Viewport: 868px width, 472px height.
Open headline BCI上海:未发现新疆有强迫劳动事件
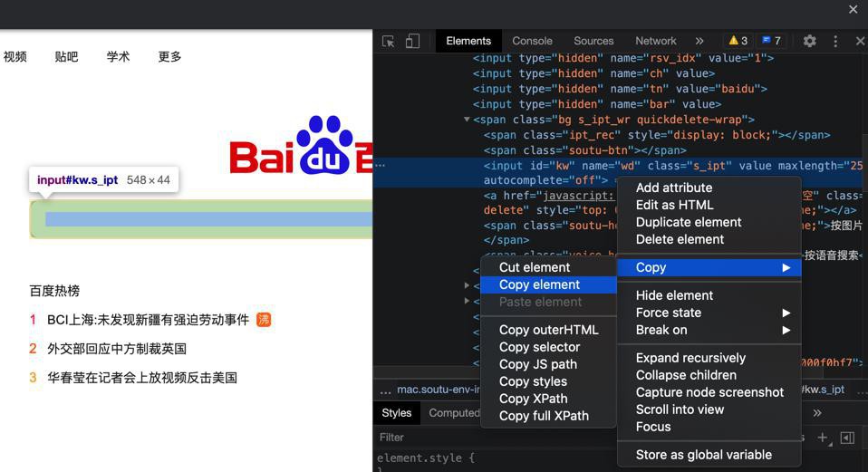(148, 320)
